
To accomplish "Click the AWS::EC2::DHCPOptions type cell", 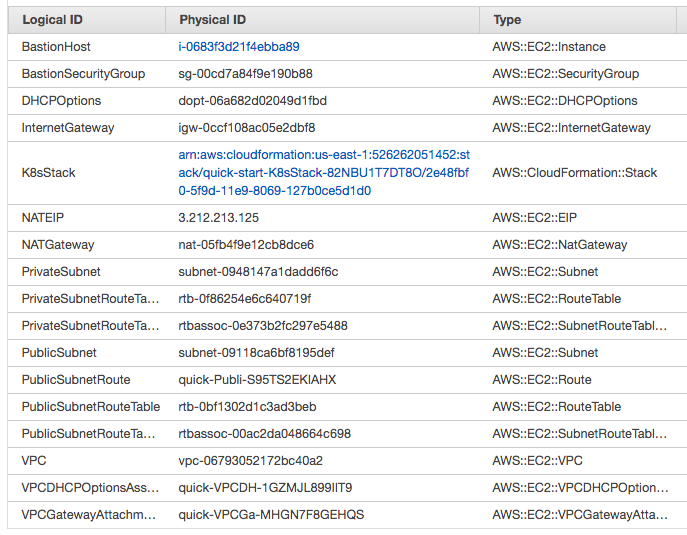I will pyautogui.click(x=565, y=101).
